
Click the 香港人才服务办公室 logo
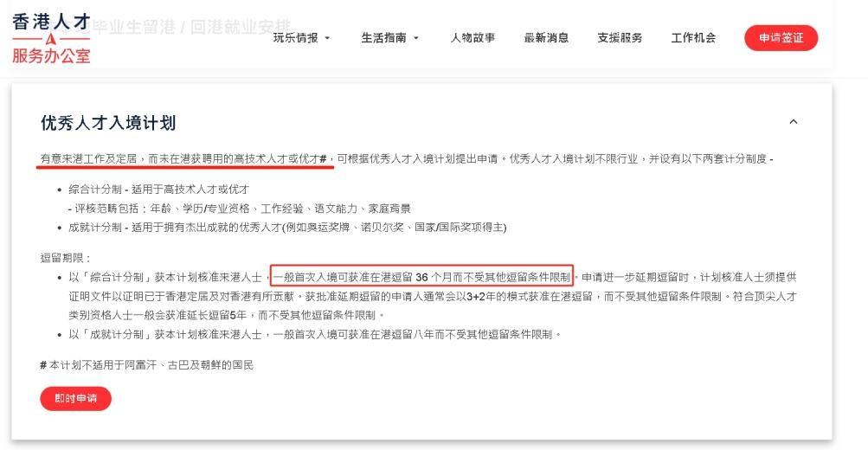coord(51,38)
